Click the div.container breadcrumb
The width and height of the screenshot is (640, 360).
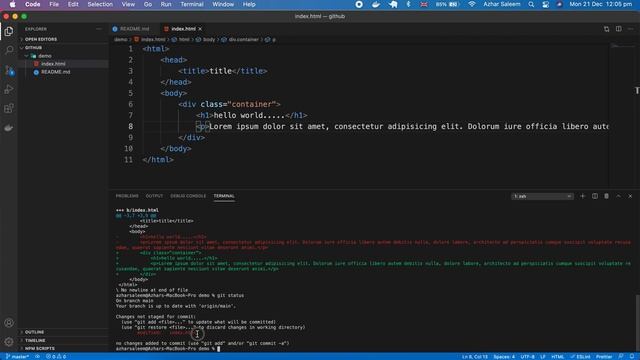(x=240, y=40)
